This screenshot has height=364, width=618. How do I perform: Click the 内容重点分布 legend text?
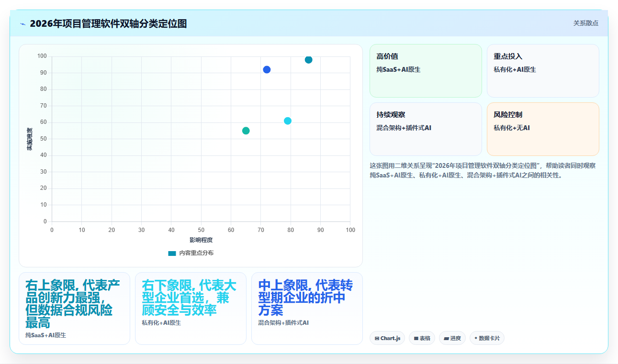[x=196, y=253]
